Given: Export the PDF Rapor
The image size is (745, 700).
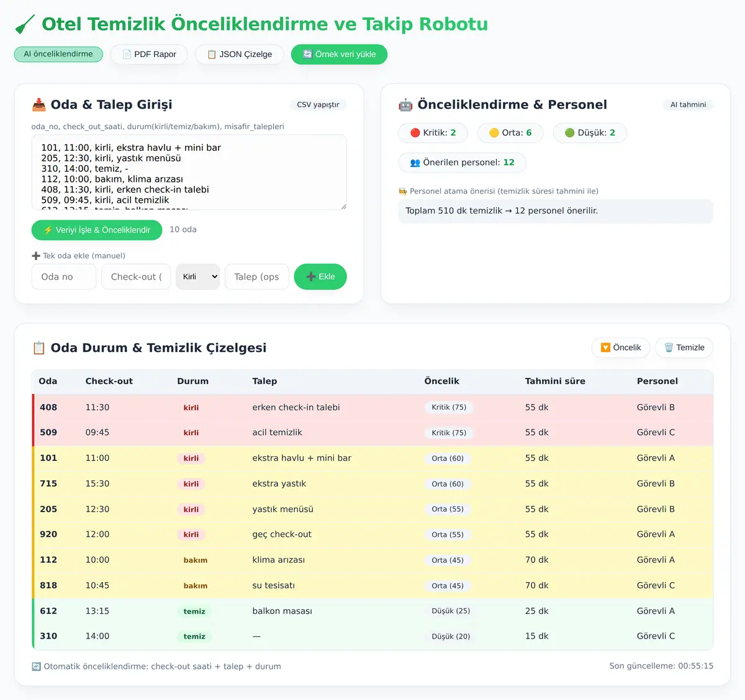Looking at the screenshot, I should (149, 54).
